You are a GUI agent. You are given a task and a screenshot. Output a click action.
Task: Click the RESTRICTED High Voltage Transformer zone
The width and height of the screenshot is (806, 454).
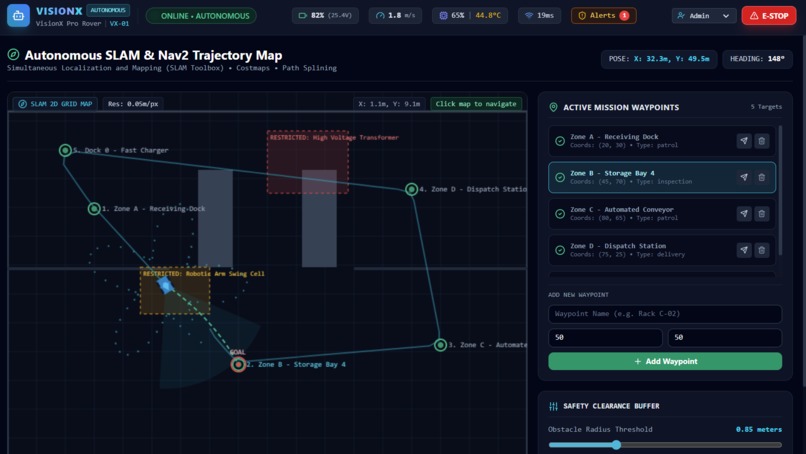[x=307, y=162]
